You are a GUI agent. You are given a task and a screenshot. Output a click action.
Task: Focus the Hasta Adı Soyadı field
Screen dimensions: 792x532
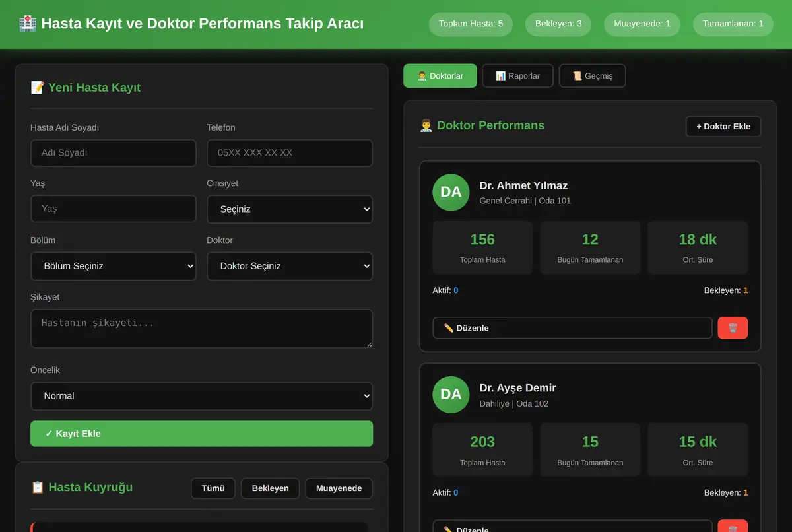click(x=114, y=153)
